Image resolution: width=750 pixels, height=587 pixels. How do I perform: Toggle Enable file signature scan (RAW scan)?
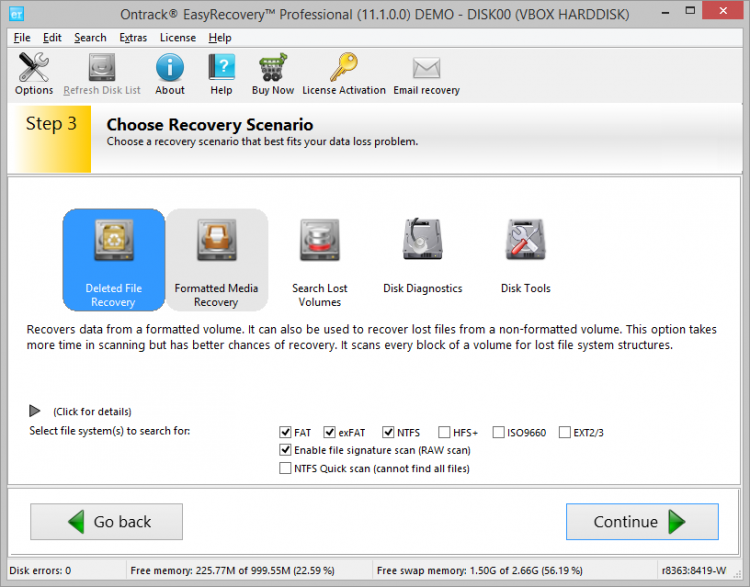285,450
